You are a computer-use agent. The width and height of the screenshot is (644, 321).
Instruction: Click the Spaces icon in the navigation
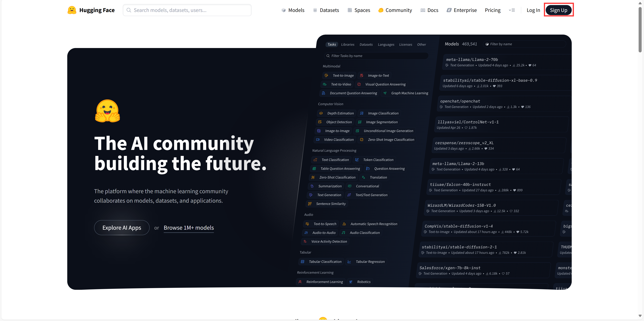(350, 10)
